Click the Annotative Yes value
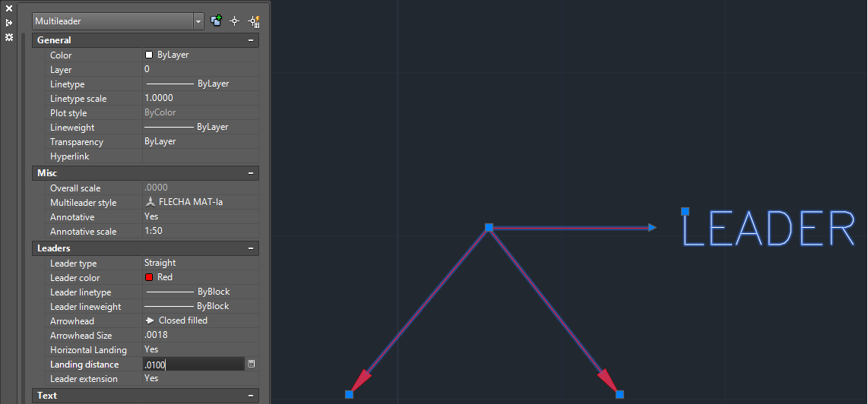This screenshot has height=404, width=868. click(x=151, y=216)
